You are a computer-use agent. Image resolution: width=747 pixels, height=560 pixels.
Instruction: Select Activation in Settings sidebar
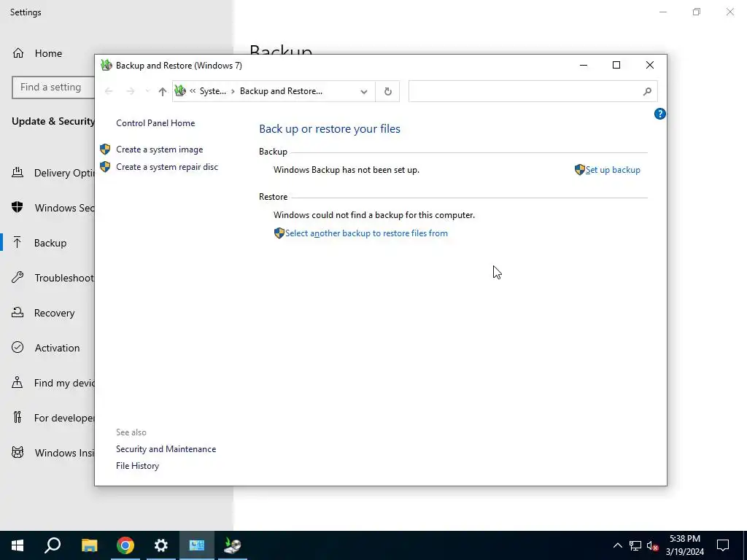point(47,348)
